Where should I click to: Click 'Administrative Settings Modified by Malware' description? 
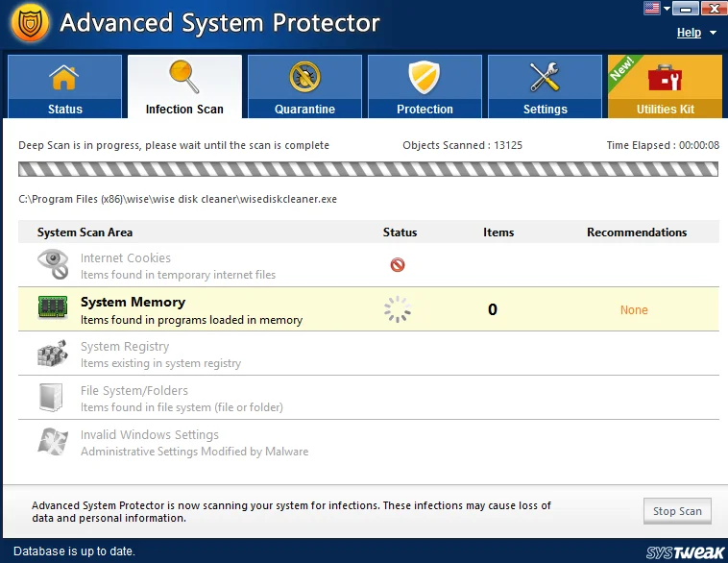(x=195, y=452)
